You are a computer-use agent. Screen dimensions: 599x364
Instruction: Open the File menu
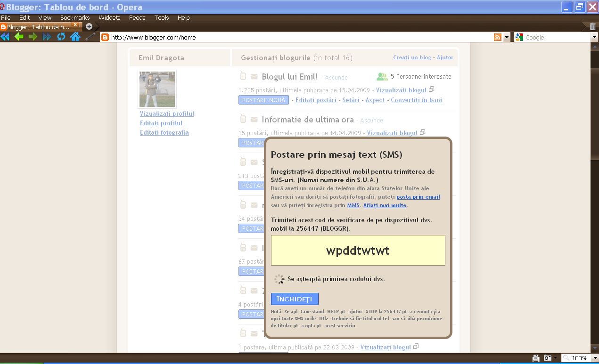pyautogui.click(x=6, y=17)
